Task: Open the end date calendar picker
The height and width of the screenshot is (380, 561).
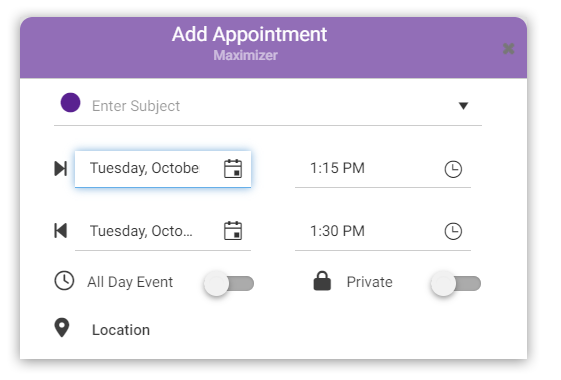Action: click(x=233, y=231)
